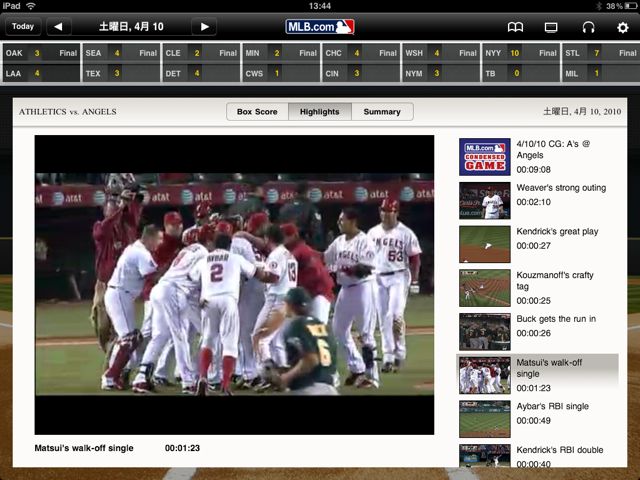Select the OAK vs LAA scoreboard game

tap(41, 63)
